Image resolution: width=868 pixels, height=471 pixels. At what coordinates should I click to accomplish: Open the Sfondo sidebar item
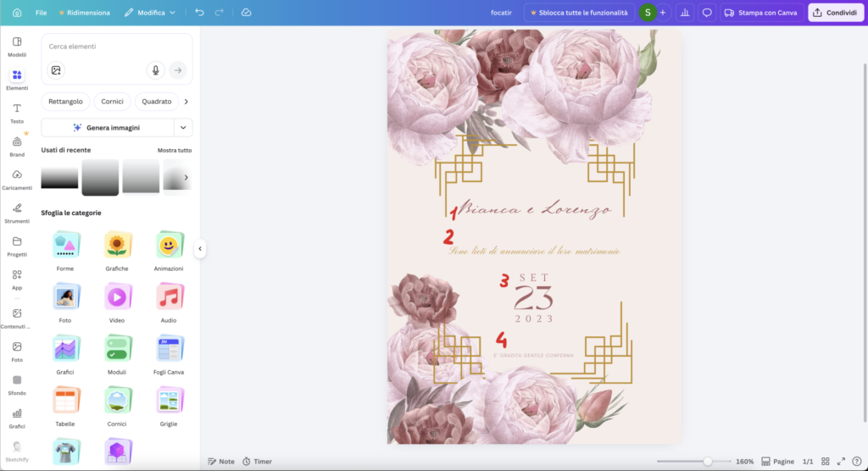click(17, 385)
